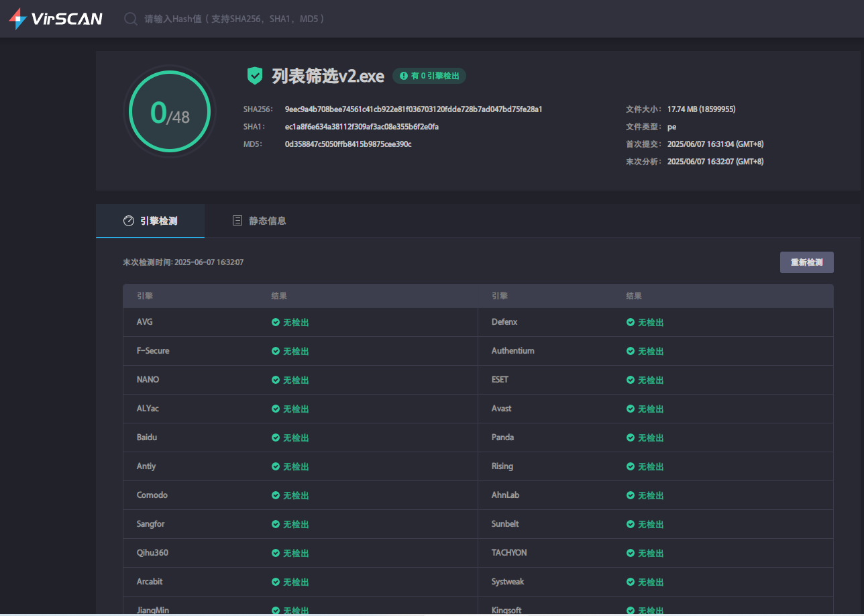Click the Avast engine name
Image resolution: width=864 pixels, height=616 pixels.
pos(502,409)
